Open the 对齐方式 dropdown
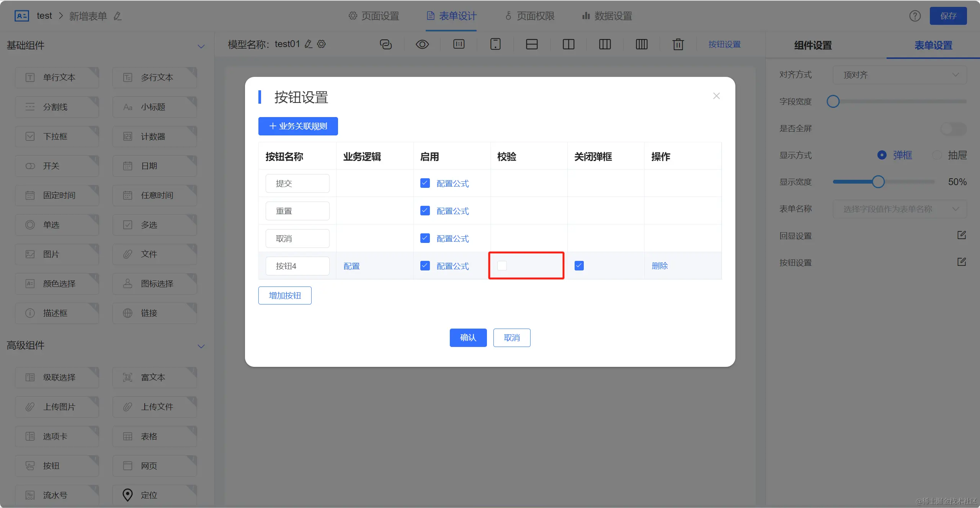980x508 pixels. [900, 75]
